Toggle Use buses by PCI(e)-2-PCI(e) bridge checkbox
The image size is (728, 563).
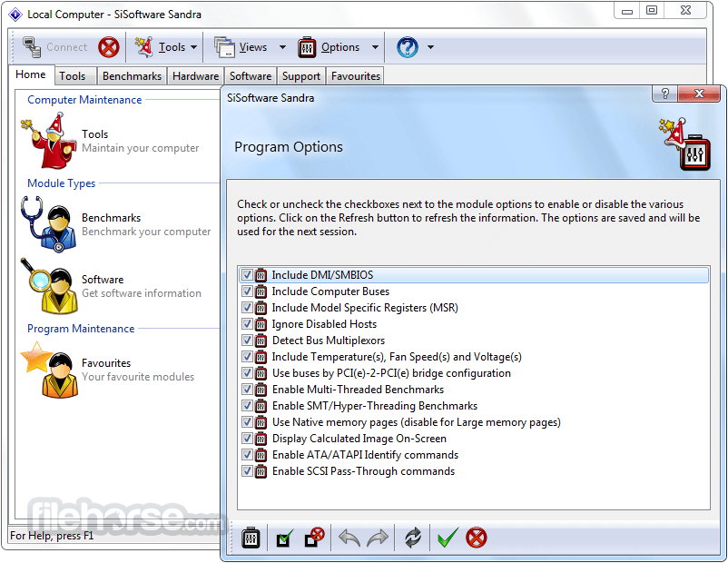click(247, 373)
